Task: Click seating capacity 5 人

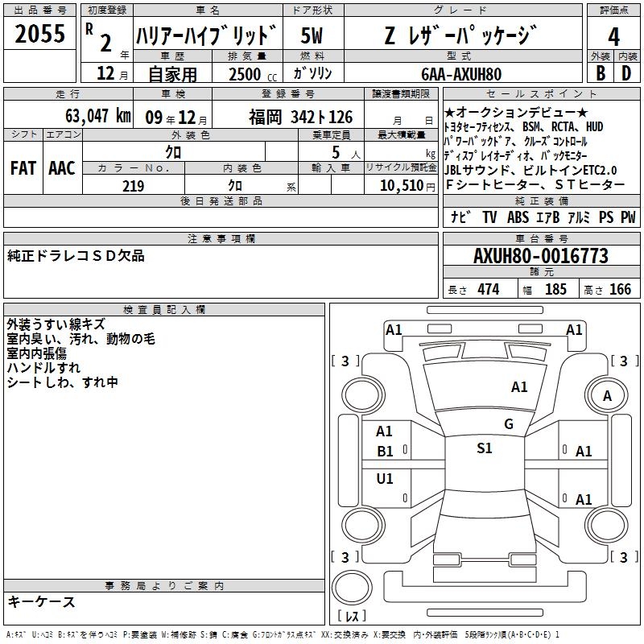Action: pyautogui.click(x=346, y=153)
